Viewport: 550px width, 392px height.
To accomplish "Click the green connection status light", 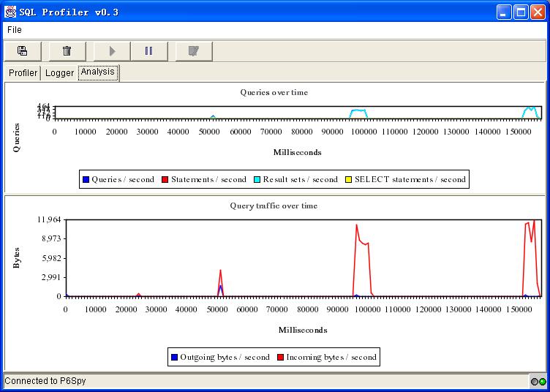I will tap(543, 382).
